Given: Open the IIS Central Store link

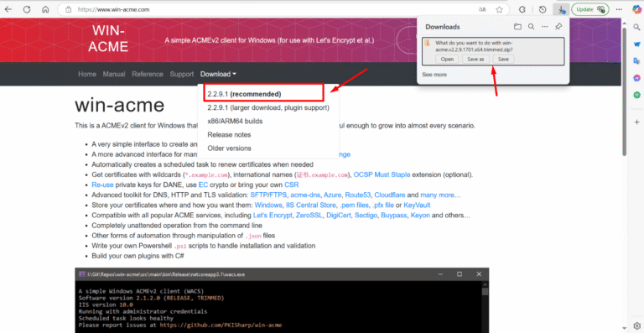Looking at the screenshot, I should point(310,205).
